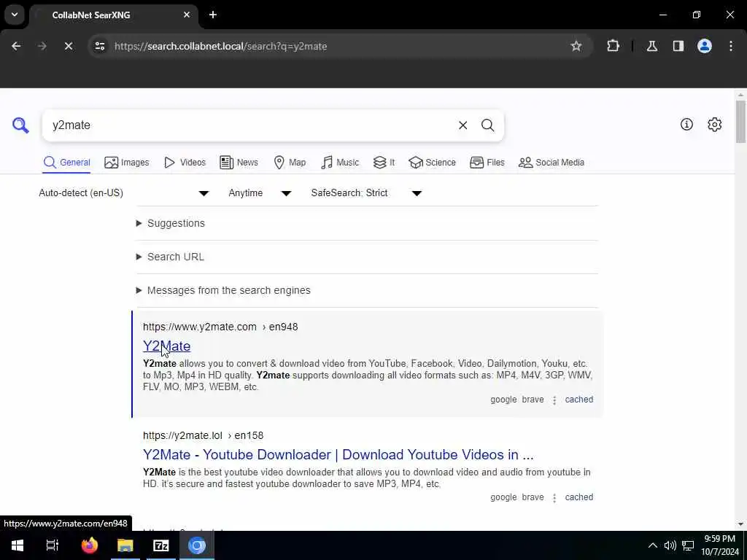Switch to the Videos tab

pos(185,163)
